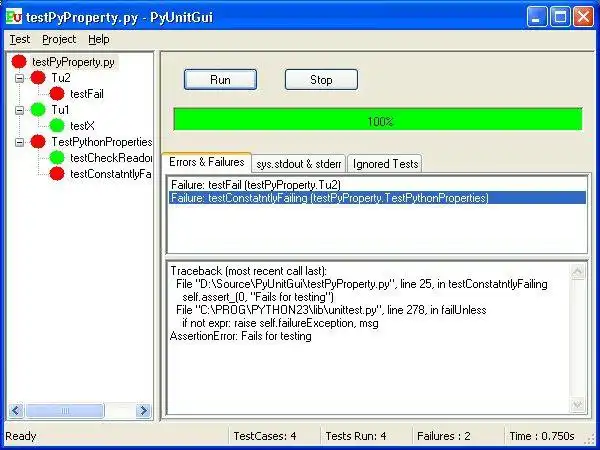
Task: Collapse the Tu1 tree node
Action: pos(19,111)
